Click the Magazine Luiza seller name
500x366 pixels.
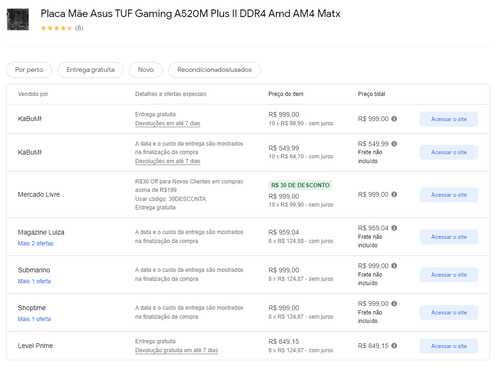coord(41,232)
